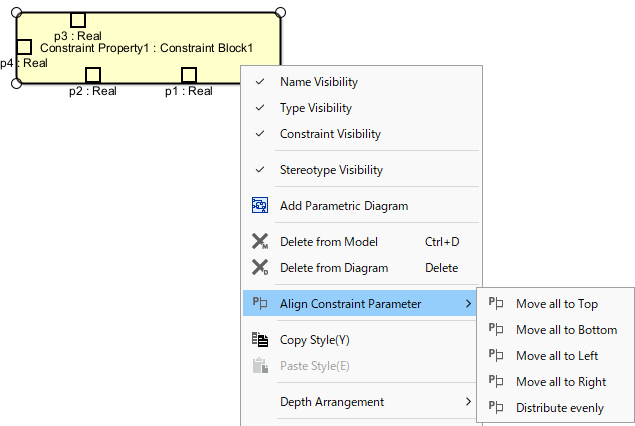The width and height of the screenshot is (635, 426).
Task: Select Move all to Bottom
Action: 555,329
